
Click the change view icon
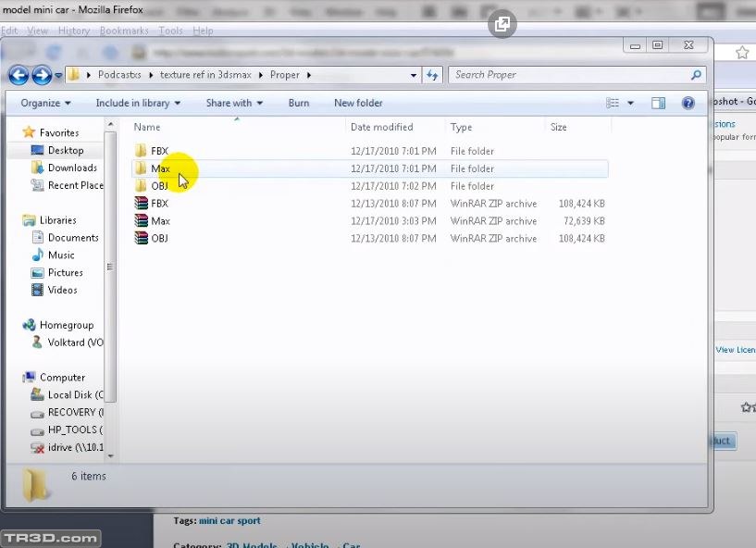coord(613,103)
